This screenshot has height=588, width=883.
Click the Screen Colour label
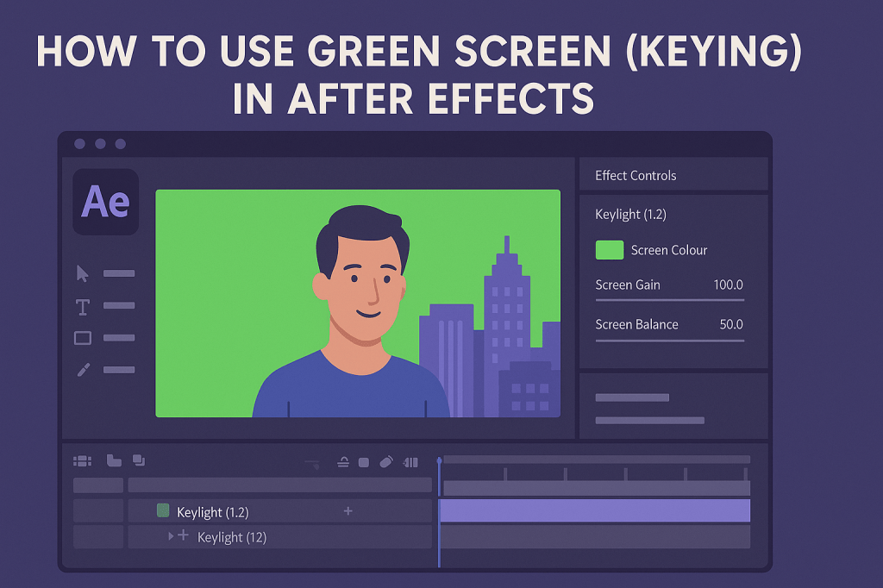click(x=669, y=250)
